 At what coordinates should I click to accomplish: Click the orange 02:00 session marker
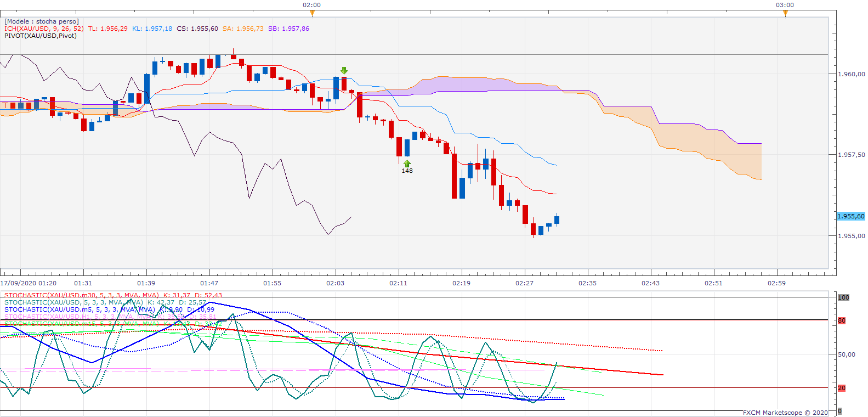tap(312, 13)
